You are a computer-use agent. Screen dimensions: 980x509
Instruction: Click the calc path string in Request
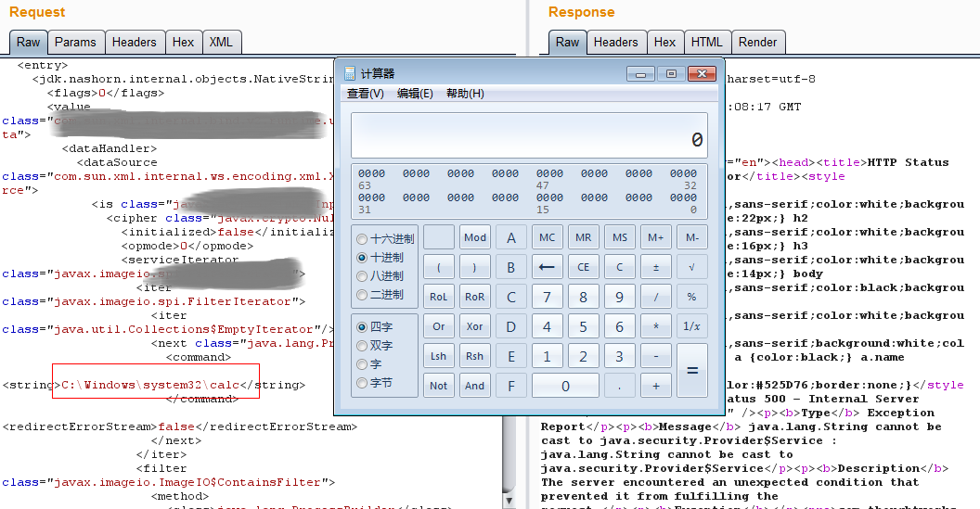coord(150,385)
